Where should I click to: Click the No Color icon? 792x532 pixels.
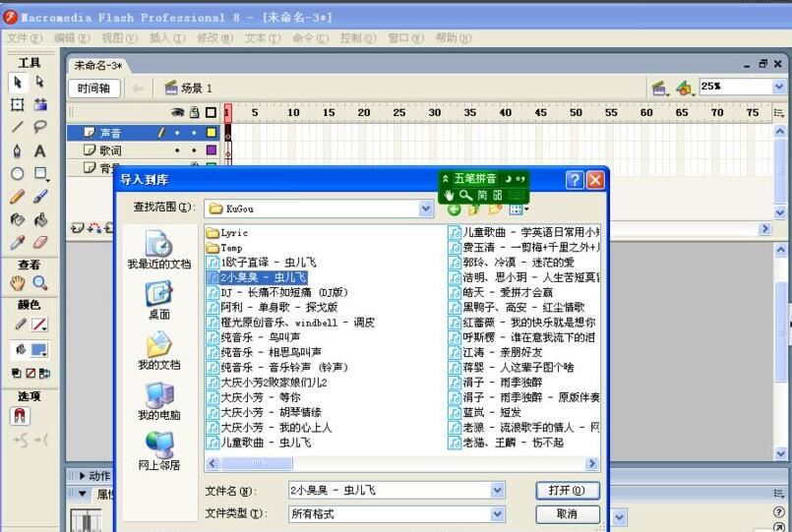[x=30, y=373]
